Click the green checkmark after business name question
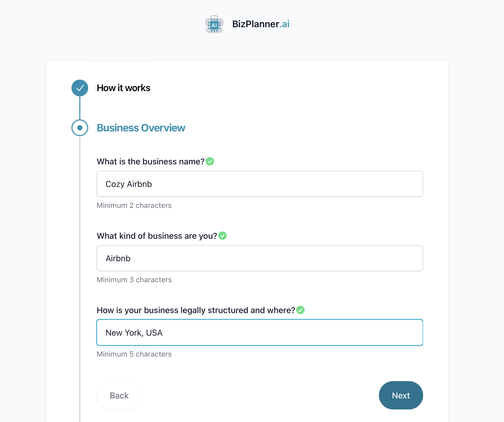This screenshot has height=422, width=504. click(210, 162)
